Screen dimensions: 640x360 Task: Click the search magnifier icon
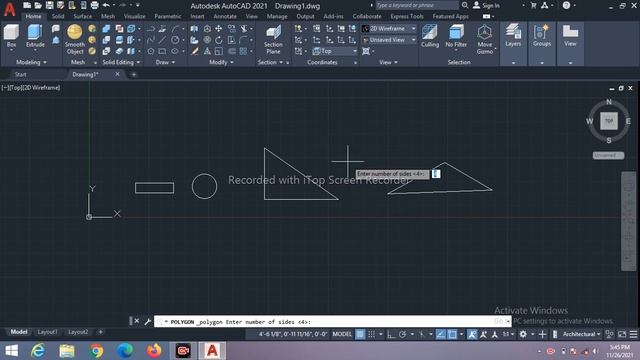click(x=465, y=5)
